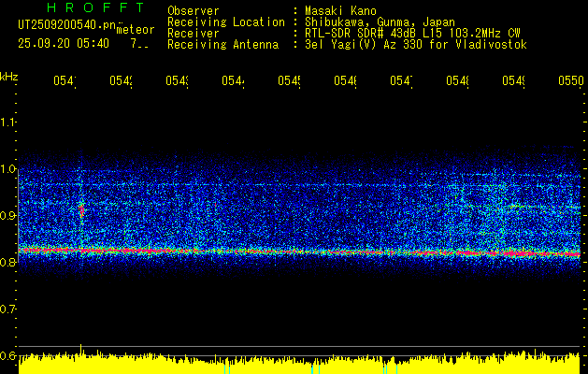Click the 0542 time marker

click(x=122, y=80)
